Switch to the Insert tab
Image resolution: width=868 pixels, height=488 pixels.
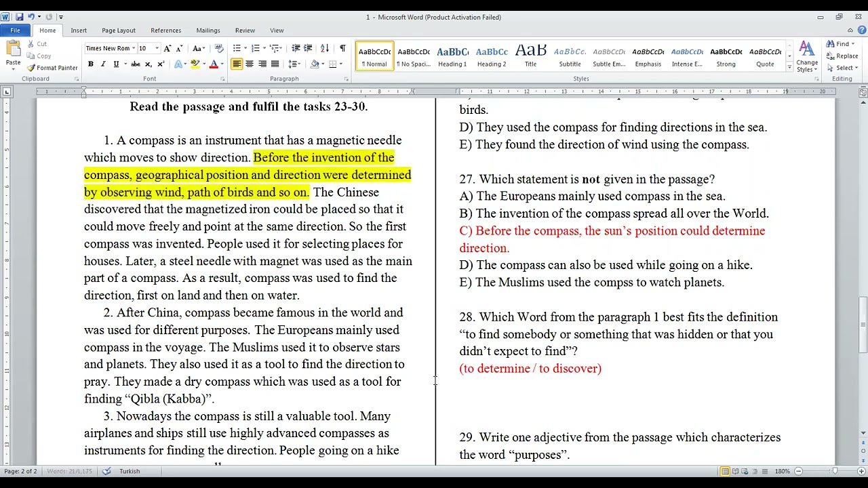(x=79, y=30)
